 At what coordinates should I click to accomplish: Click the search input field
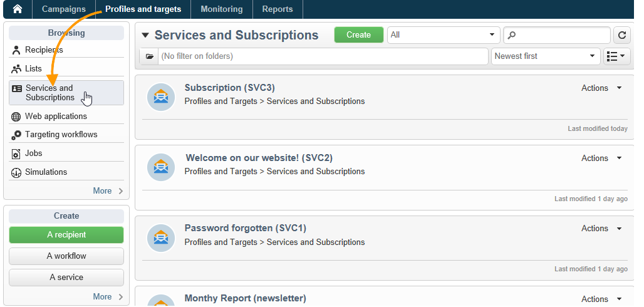click(x=557, y=35)
